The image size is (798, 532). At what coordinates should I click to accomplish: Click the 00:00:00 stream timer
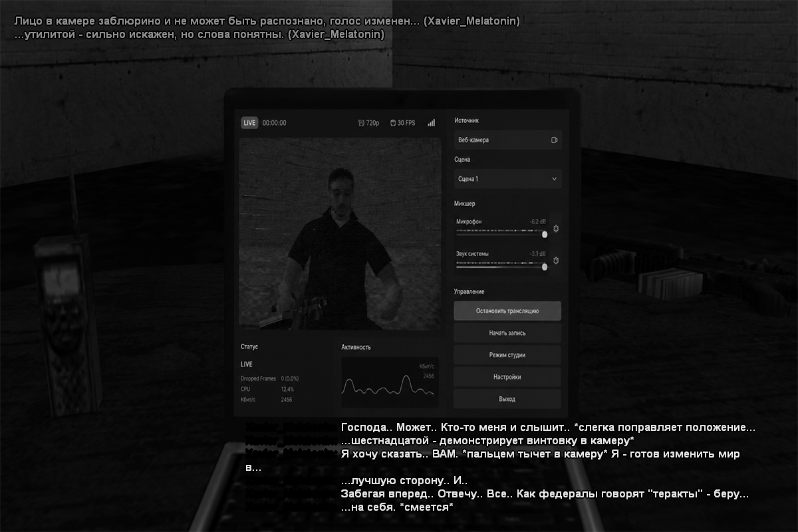tap(275, 123)
